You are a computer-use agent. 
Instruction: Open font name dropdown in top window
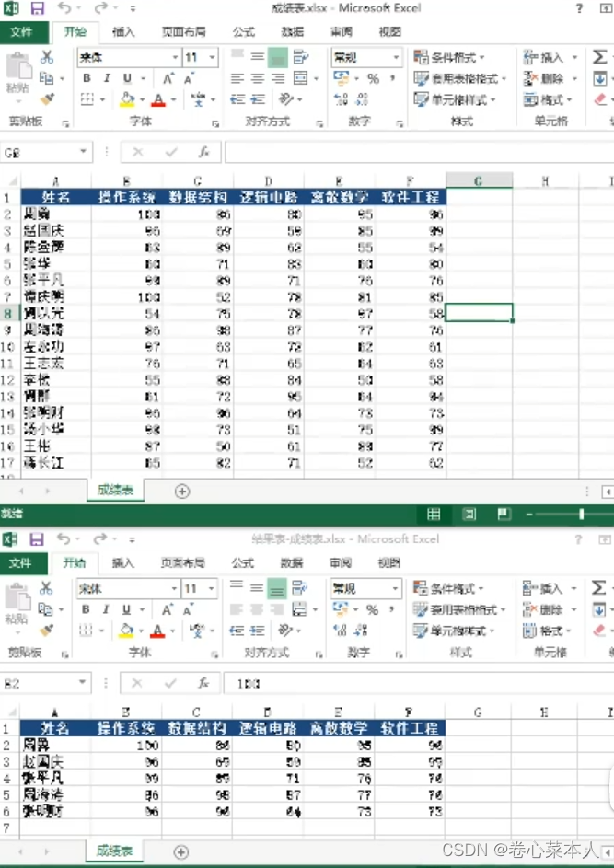point(175,57)
